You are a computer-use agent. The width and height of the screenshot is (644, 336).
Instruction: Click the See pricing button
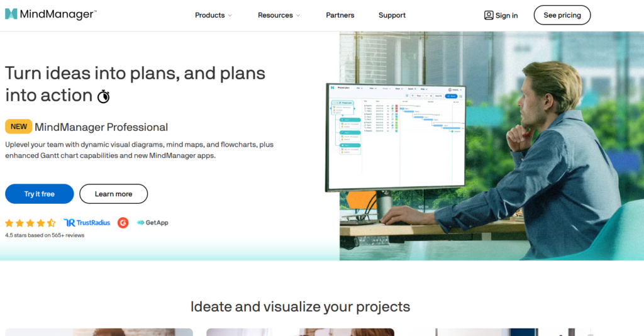coord(562,15)
